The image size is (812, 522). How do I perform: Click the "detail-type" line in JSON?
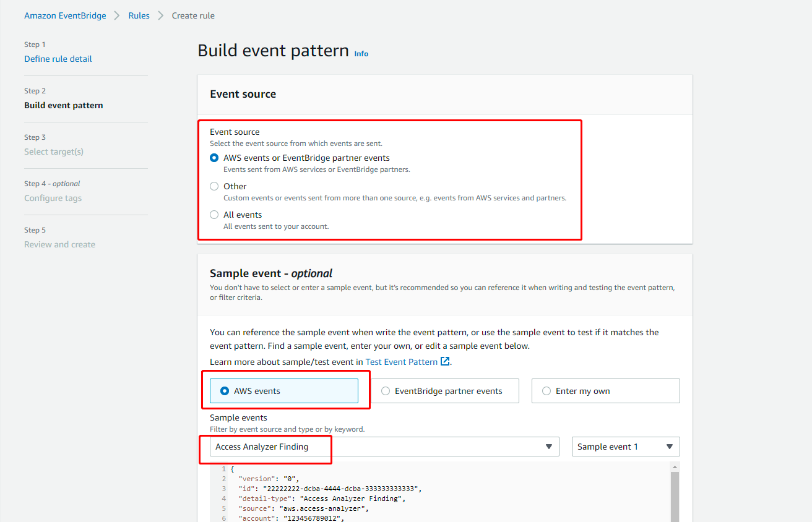coord(321,498)
